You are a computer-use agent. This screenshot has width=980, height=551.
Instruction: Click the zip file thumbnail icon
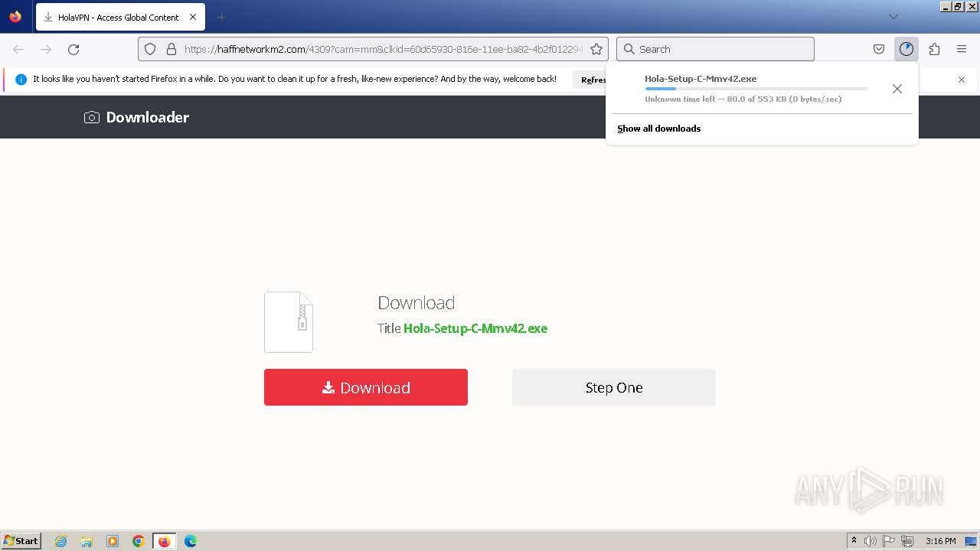coord(289,321)
